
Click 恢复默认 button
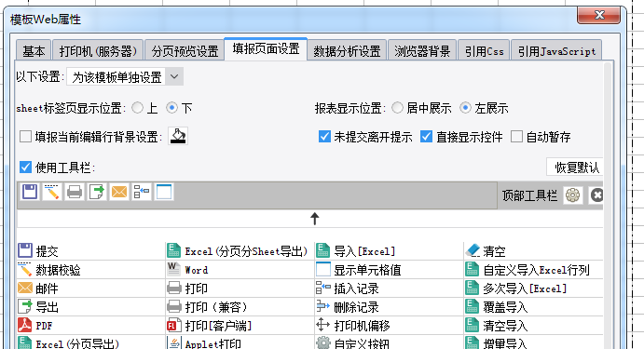tap(575, 167)
